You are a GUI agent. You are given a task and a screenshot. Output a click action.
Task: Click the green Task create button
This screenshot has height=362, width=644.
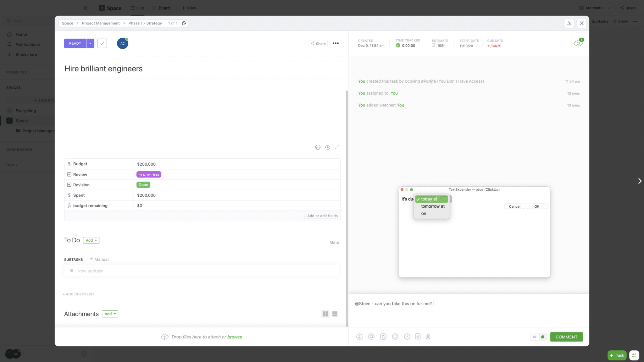click(617, 355)
